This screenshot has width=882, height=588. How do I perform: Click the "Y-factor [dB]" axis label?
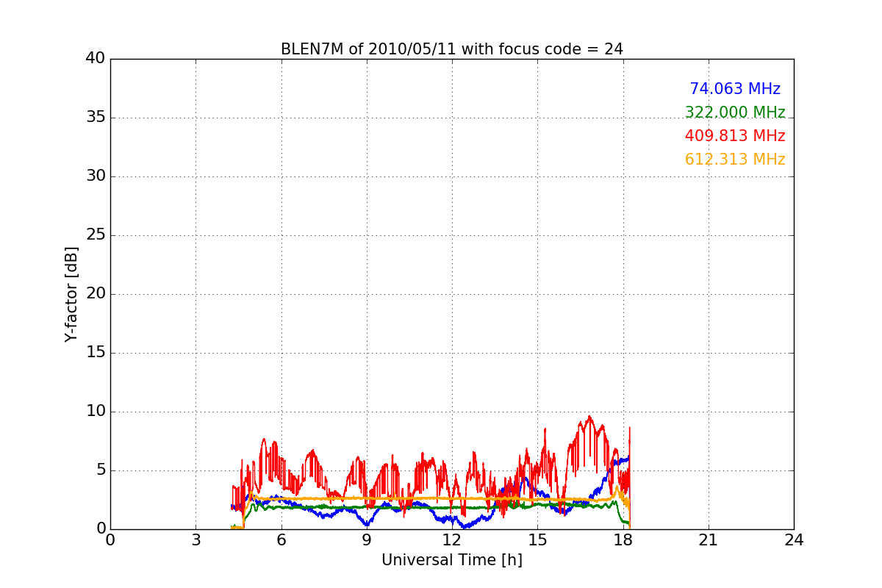pos(71,294)
